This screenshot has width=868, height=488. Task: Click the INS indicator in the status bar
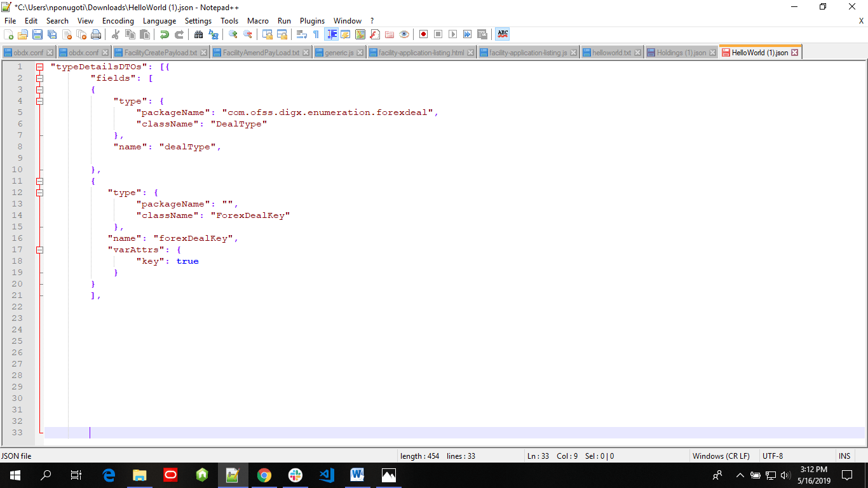(844, 456)
